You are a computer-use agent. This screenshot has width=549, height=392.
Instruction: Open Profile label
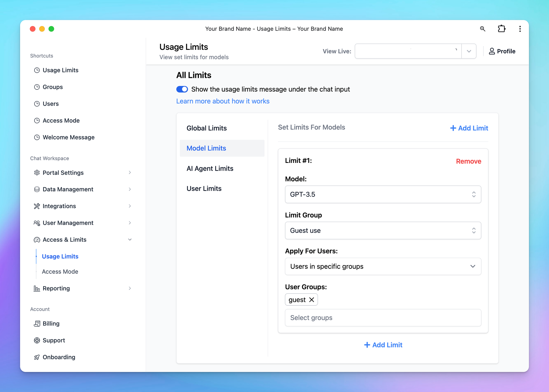click(x=506, y=51)
